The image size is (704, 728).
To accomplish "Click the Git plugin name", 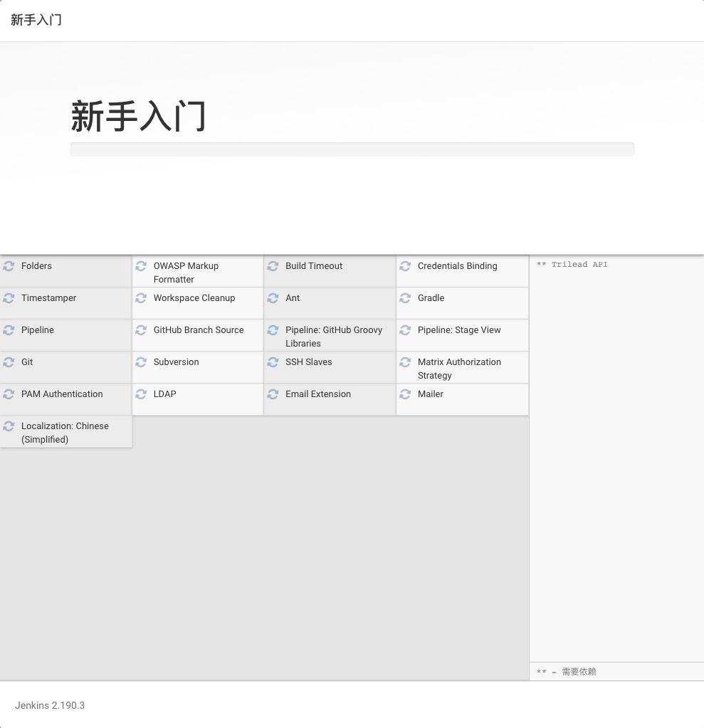I will [27, 362].
